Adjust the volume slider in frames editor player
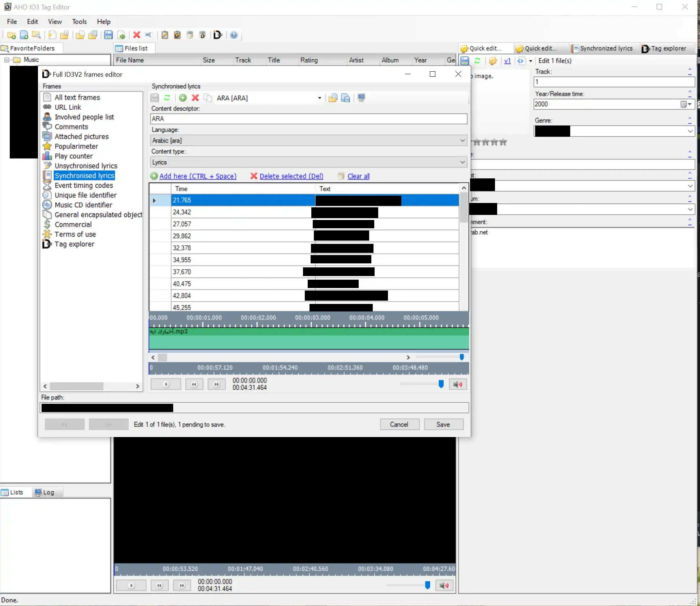Screen dimensions: 700x606 click(x=441, y=384)
